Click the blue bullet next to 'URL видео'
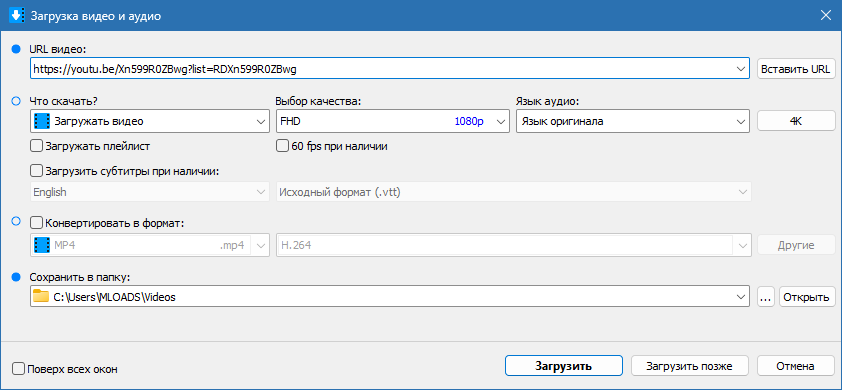The height and width of the screenshot is (390, 842). pos(16,49)
